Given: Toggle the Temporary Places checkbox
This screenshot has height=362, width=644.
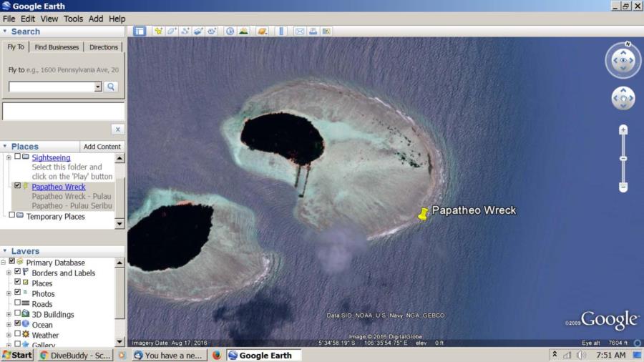Looking at the screenshot, I should [x=12, y=215].
